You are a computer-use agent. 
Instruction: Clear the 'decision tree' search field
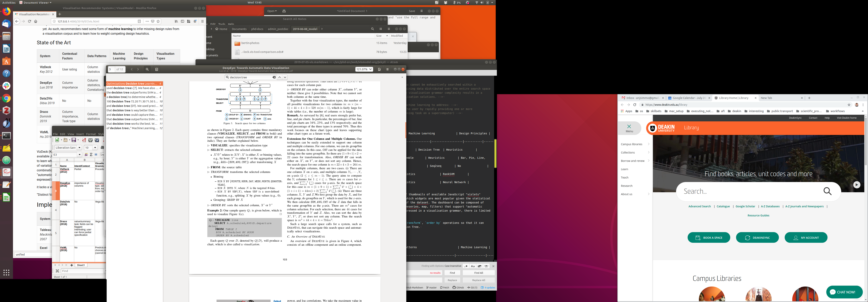click(274, 77)
